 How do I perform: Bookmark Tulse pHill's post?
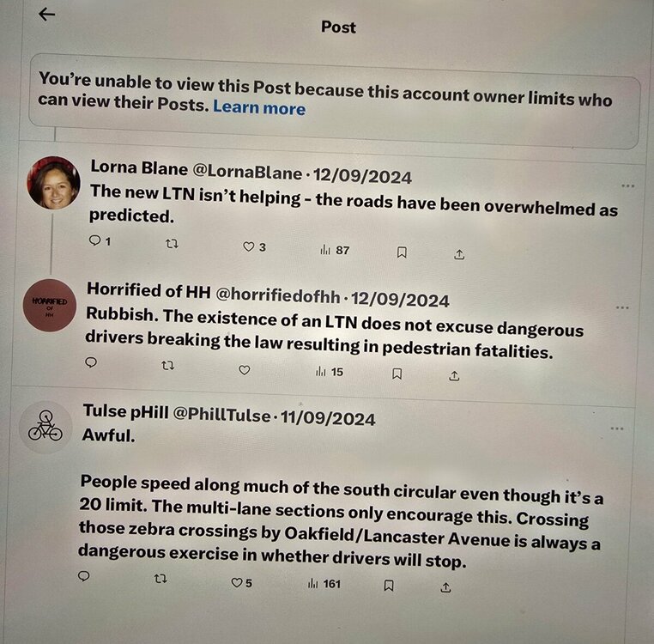point(388,586)
